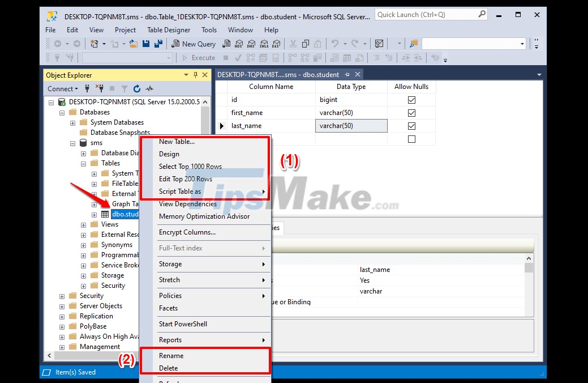Pin the Object Explorer panel
The image size is (588, 383).
(x=194, y=75)
